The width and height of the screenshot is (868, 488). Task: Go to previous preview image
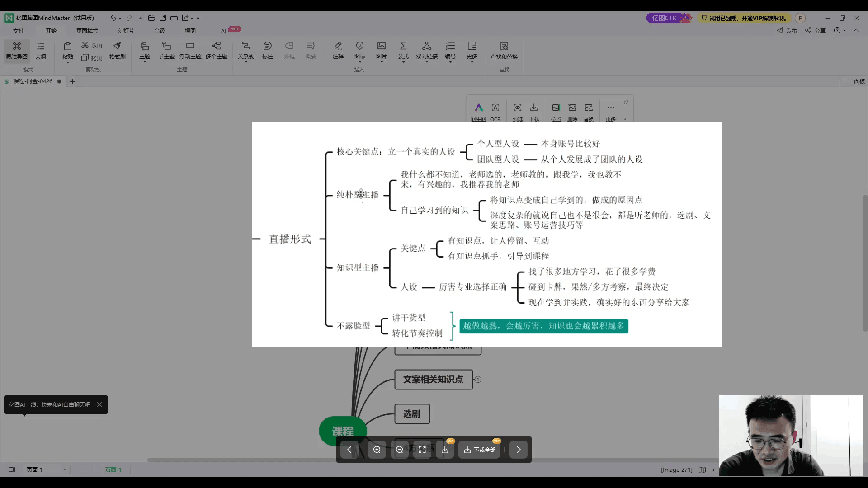[x=349, y=450]
